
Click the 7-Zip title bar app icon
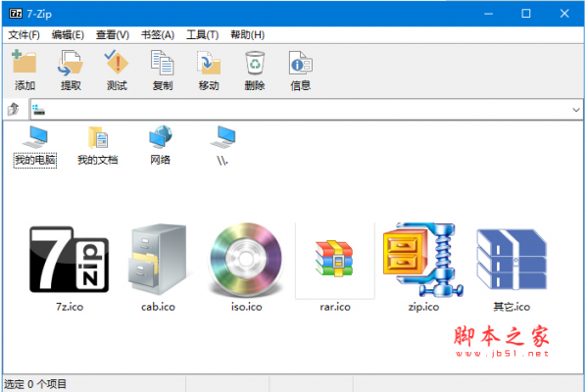tap(16, 14)
